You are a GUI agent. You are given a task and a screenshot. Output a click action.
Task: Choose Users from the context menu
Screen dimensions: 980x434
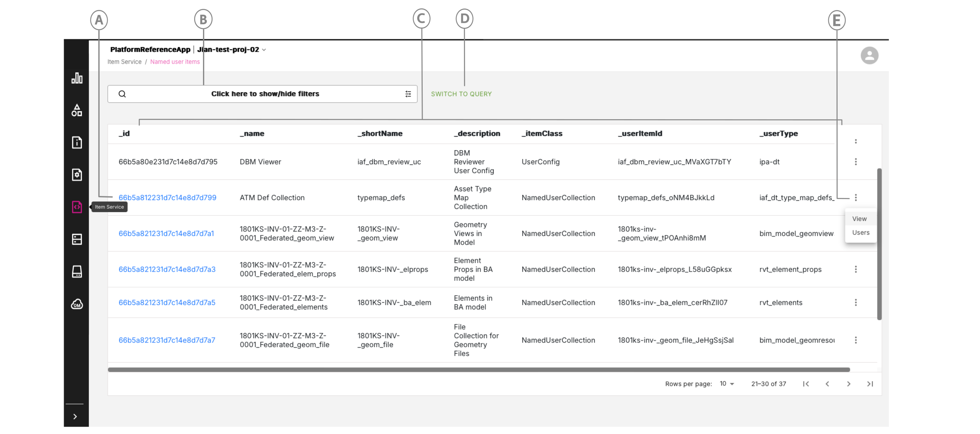pos(860,233)
